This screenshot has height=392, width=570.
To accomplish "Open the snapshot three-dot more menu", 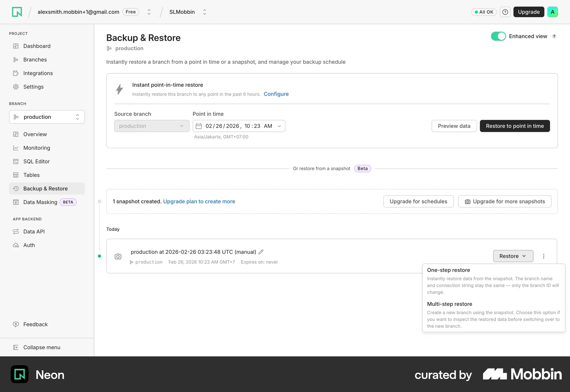I will (x=544, y=256).
